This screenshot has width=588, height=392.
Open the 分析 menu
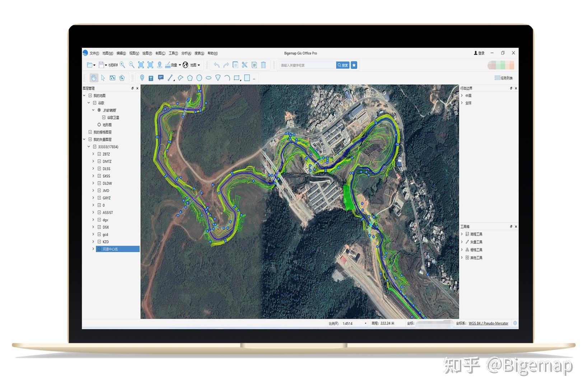186,53
